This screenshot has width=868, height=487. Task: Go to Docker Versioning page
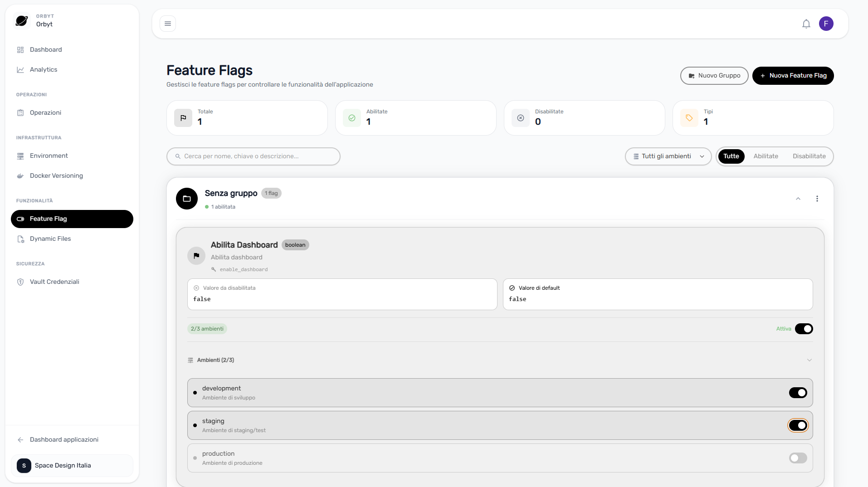pyautogui.click(x=72, y=176)
